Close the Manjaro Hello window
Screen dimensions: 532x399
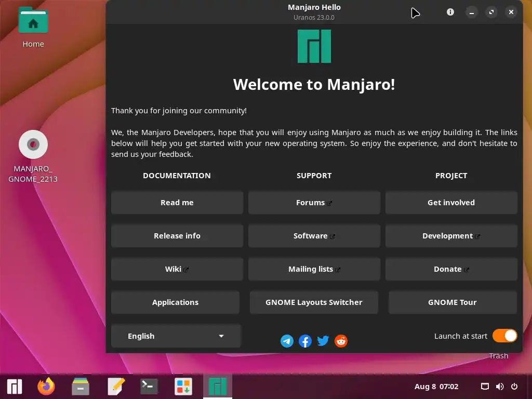511,12
